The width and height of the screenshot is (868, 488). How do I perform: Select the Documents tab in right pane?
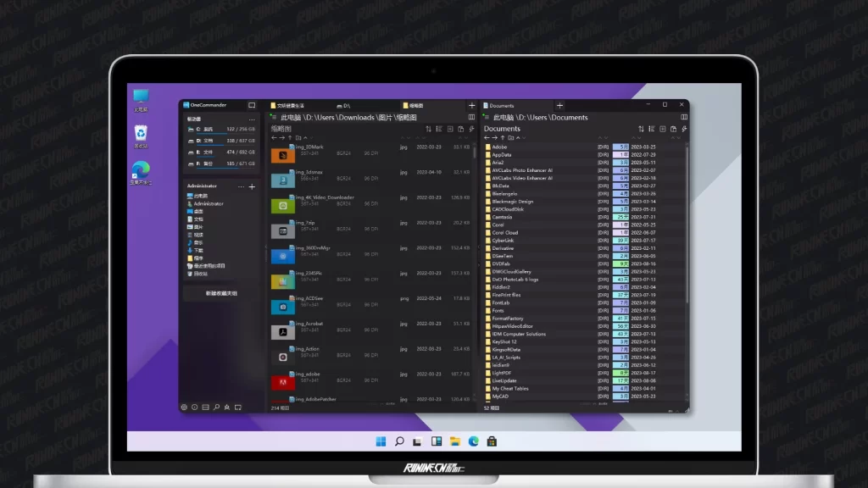pyautogui.click(x=502, y=106)
